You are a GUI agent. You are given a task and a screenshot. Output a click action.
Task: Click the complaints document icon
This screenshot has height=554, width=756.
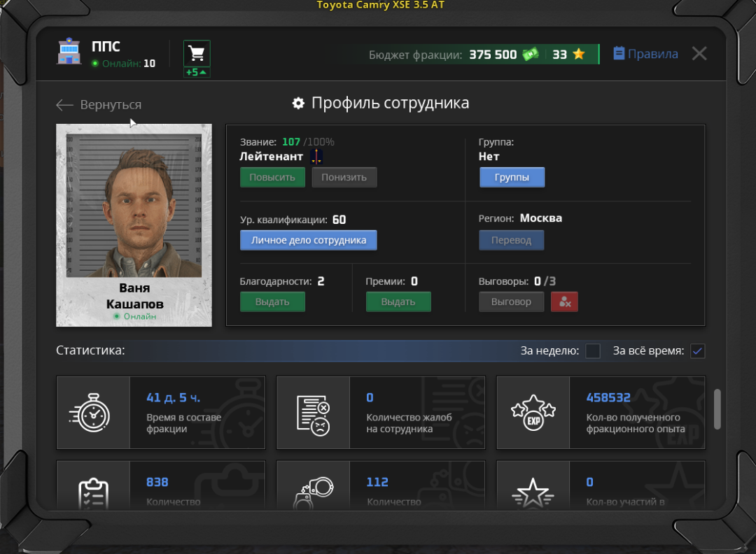(x=313, y=413)
